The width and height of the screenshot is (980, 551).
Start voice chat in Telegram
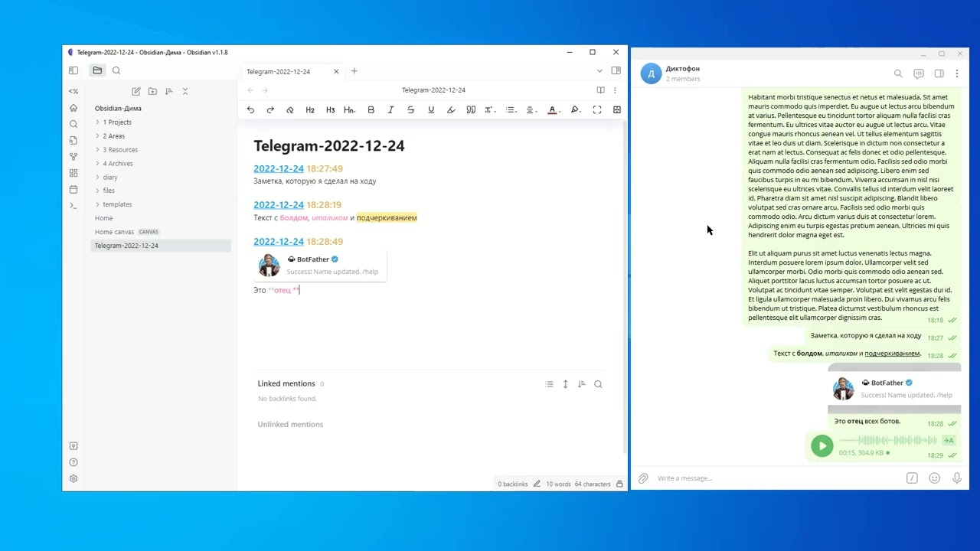pos(919,73)
